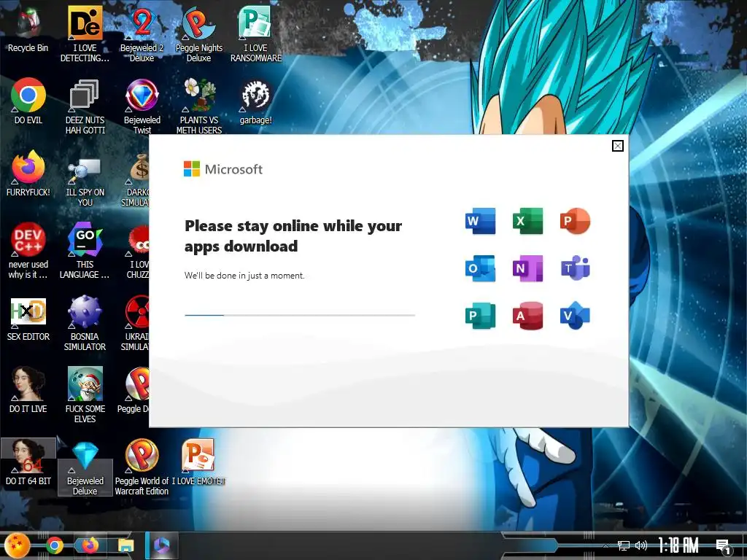Open the DO IT LIVE shortcut
Screen dimensions: 747x560
28,389
